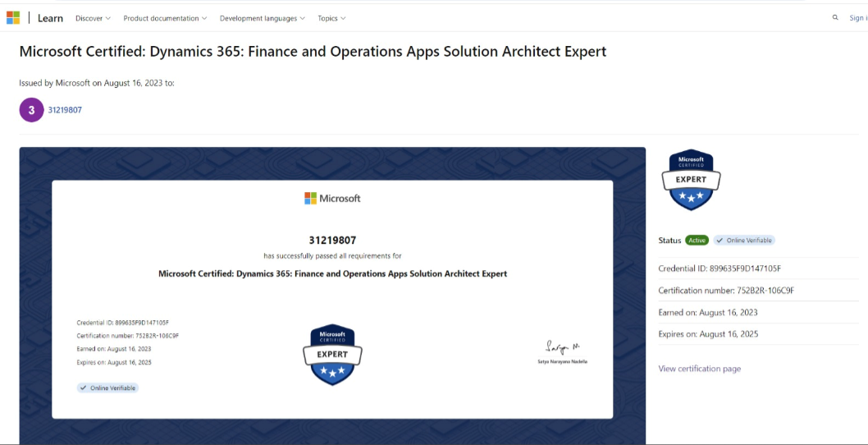Open the Learn home link
Viewport: 868px width, 445px height.
pyautogui.click(x=50, y=18)
